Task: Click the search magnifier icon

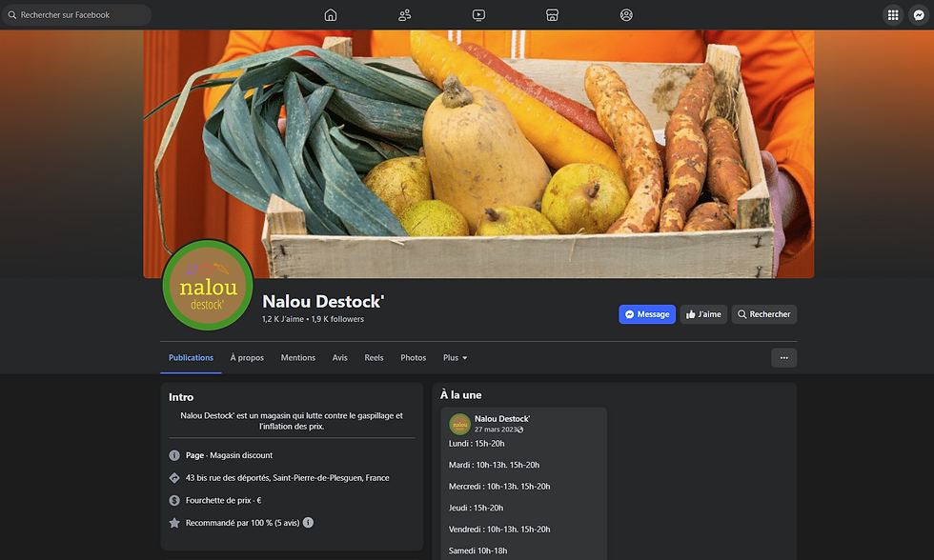Action: [11, 15]
